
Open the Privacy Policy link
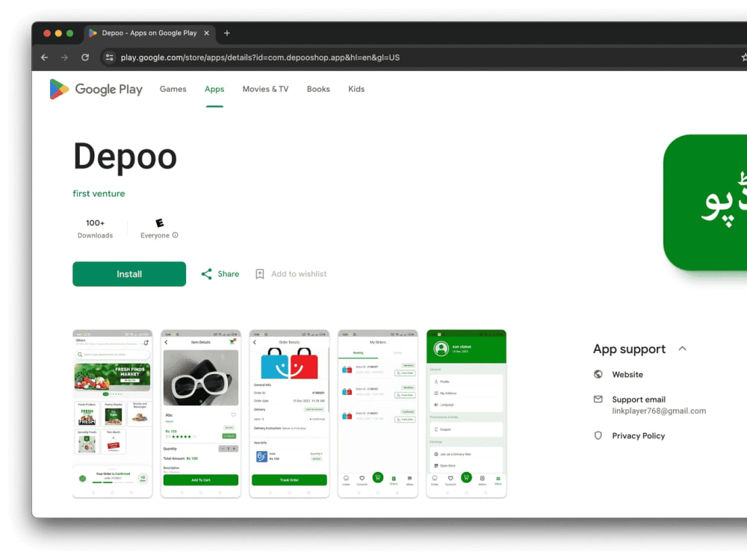pyautogui.click(x=639, y=436)
